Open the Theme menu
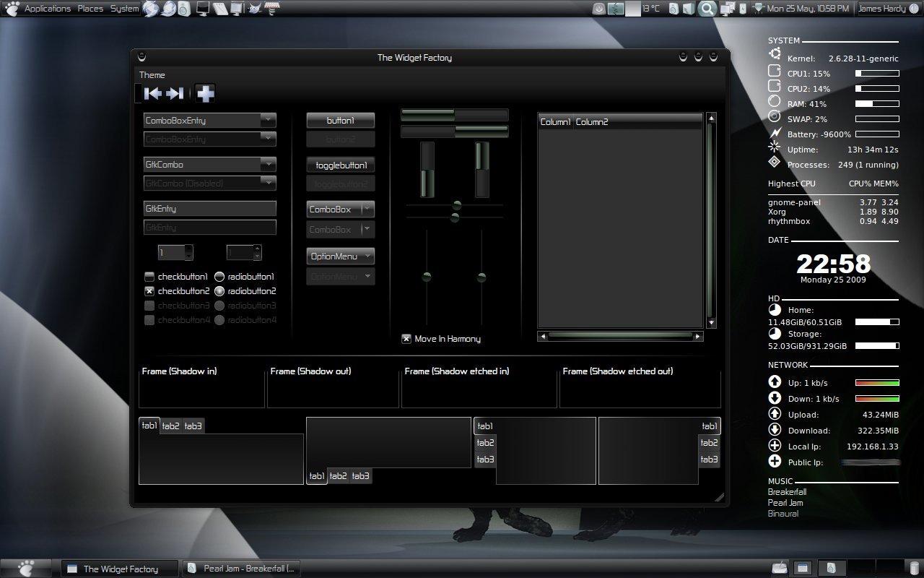 tap(152, 75)
